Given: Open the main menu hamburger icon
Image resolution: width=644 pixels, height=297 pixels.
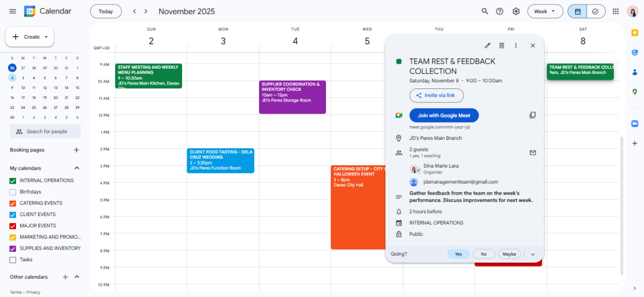Looking at the screenshot, I should pyautogui.click(x=13, y=11).
